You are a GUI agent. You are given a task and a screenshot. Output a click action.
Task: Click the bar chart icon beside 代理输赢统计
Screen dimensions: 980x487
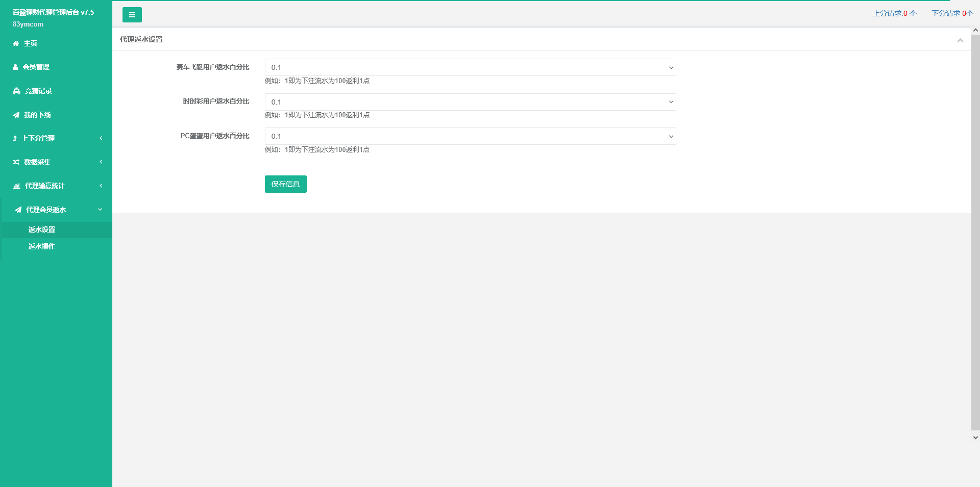(x=16, y=186)
